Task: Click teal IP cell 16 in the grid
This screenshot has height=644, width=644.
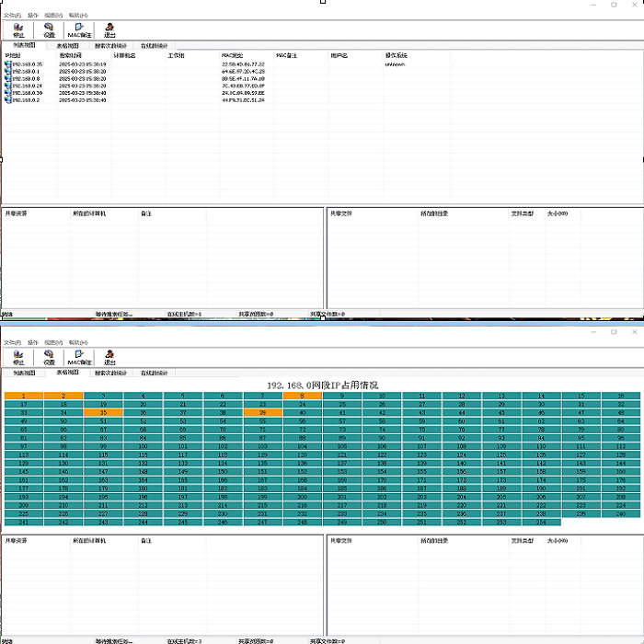Action: [621, 396]
